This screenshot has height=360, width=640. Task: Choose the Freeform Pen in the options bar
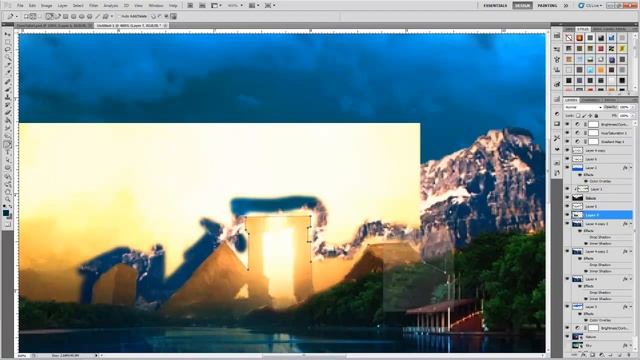57,16
